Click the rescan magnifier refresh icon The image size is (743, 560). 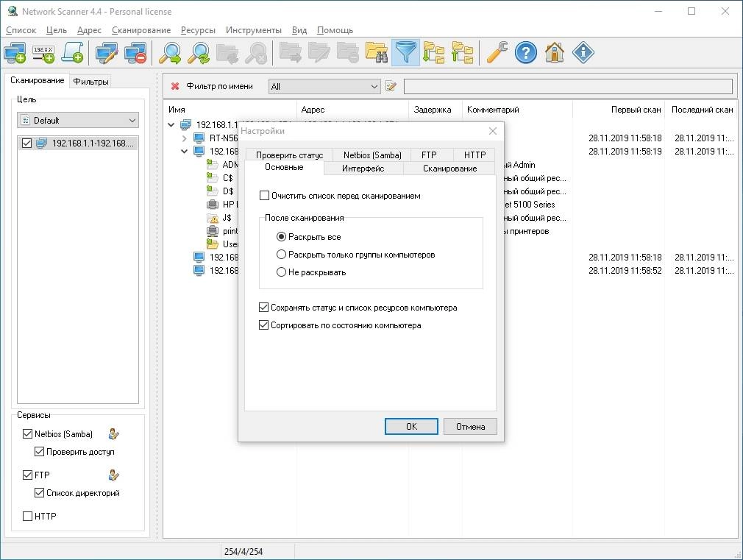(x=199, y=53)
